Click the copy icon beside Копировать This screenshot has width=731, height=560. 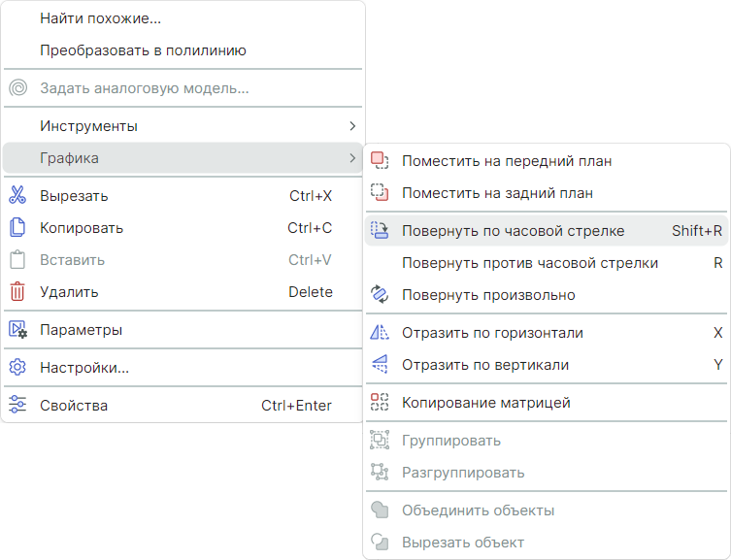[17, 228]
